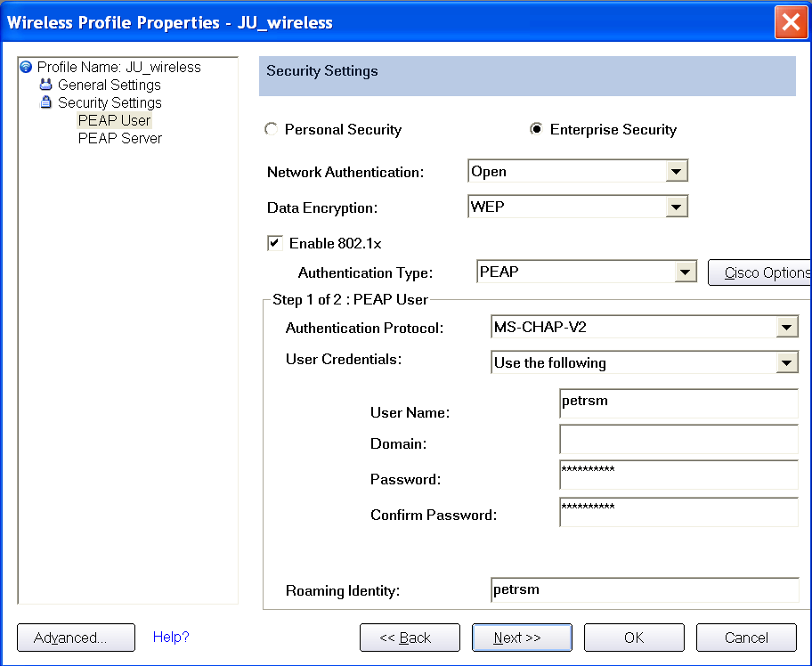Click the Advanced... button
This screenshot has width=812, height=666.
tap(77, 638)
